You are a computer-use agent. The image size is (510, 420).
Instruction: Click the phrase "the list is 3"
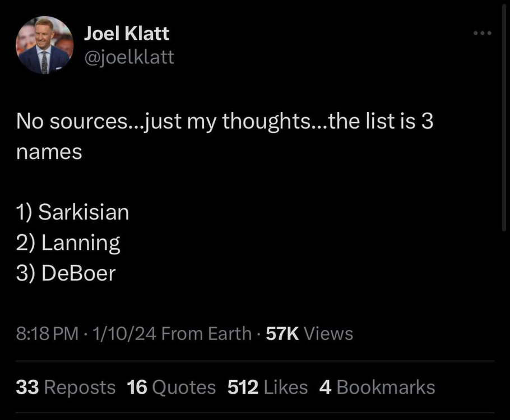point(382,122)
